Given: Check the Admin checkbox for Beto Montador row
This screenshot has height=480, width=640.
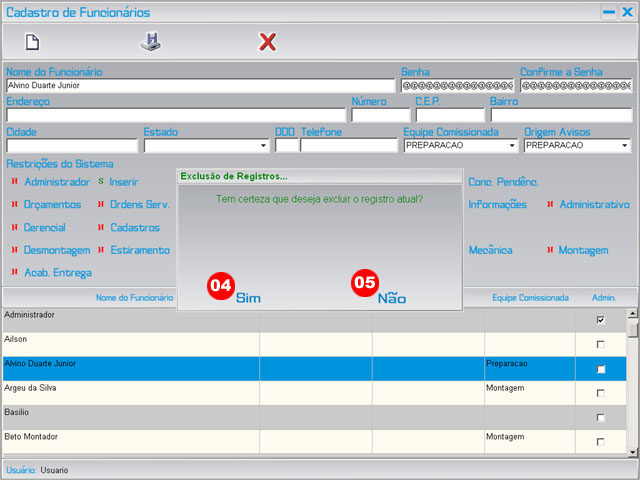Looking at the screenshot, I should click(600, 441).
